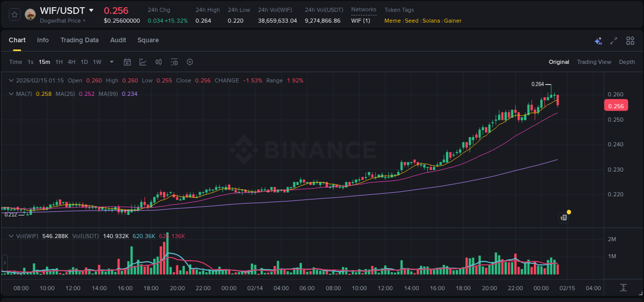Toggle WIF/USDT as a favorite
The width and height of the screenshot is (644, 302).
point(13,13)
